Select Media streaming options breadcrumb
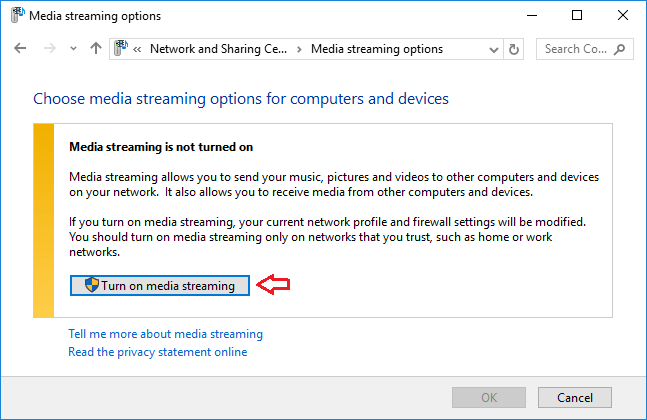Screen dimensions: 647x420 coord(377,49)
